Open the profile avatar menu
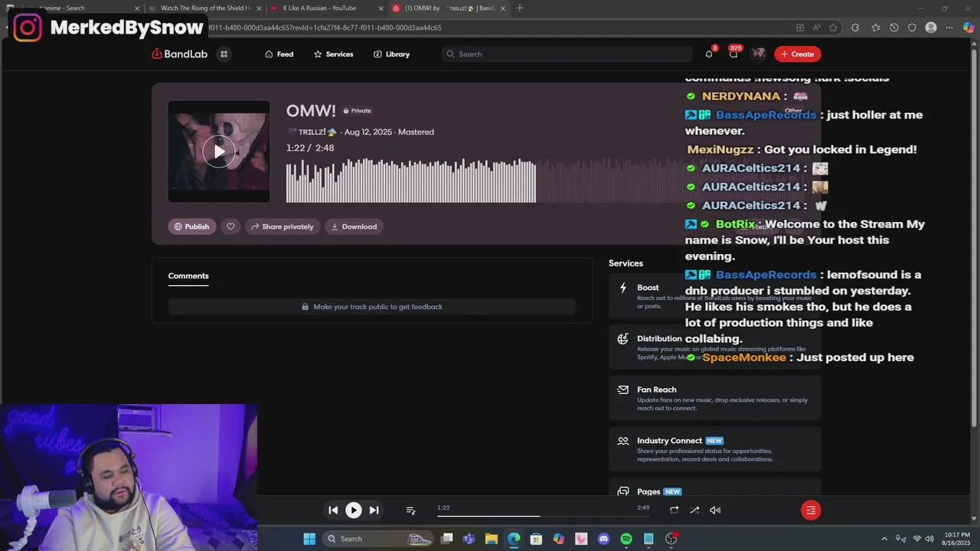The height and width of the screenshot is (551, 980). (x=758, y=54)
